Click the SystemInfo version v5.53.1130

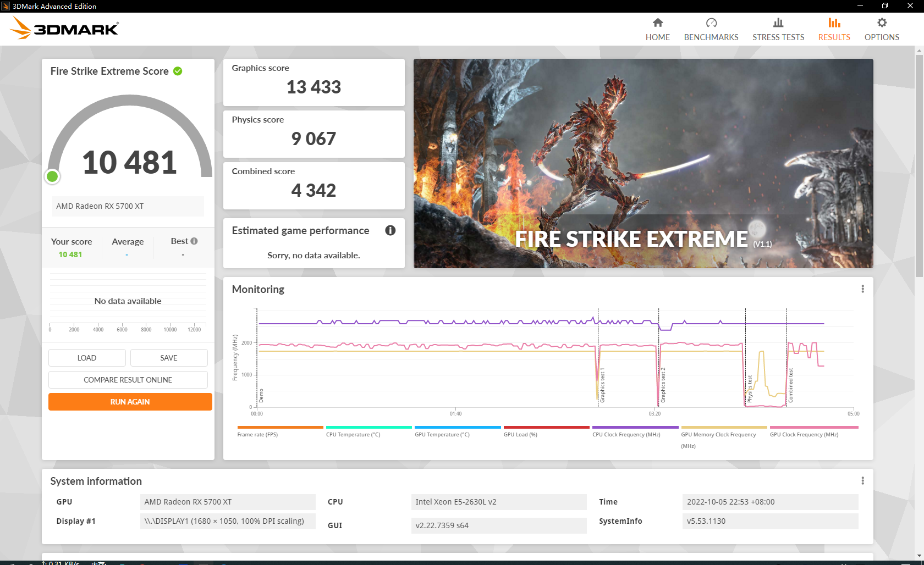[x=770, y=521]
